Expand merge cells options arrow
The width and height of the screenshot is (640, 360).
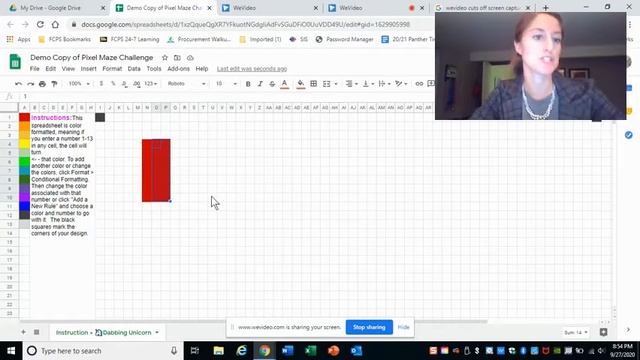click(336, 84)
